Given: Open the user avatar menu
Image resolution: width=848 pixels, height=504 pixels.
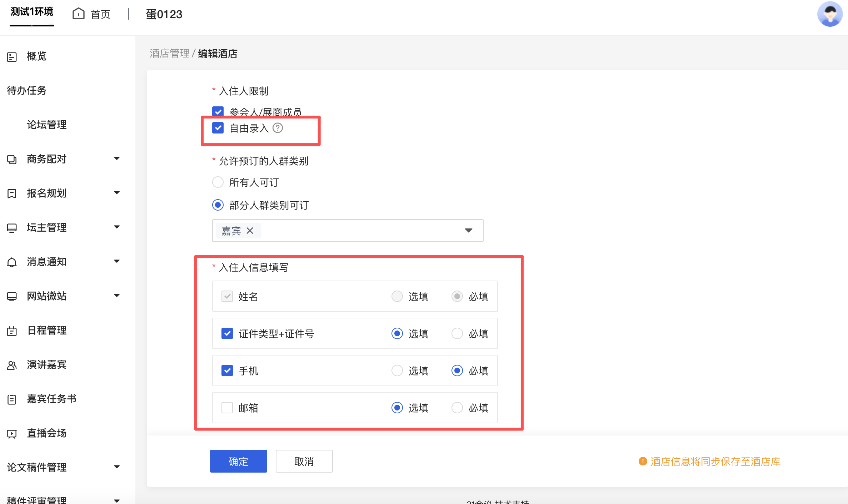Looking at the screenshot, I should click(x=829, y=14).
